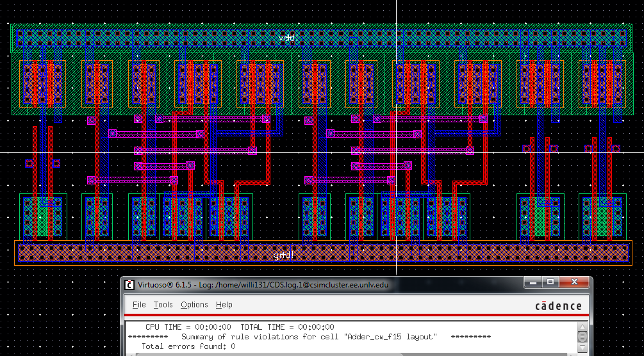Click the 'Total errors found: 0' line
Image resolution: width=644 pixels, height=356 pixels.
(188, 346)
